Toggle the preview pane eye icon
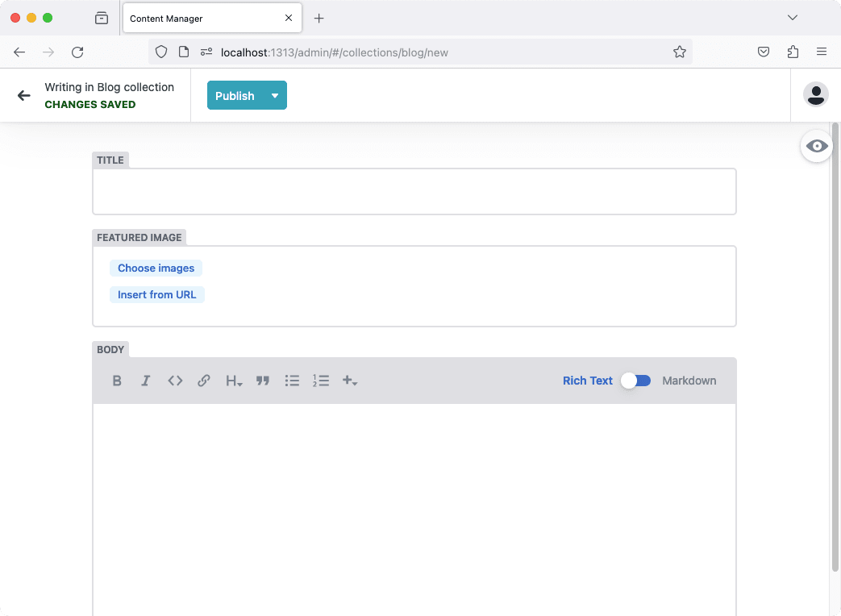The width and height of the screenshot is (841, 616). 816,146
